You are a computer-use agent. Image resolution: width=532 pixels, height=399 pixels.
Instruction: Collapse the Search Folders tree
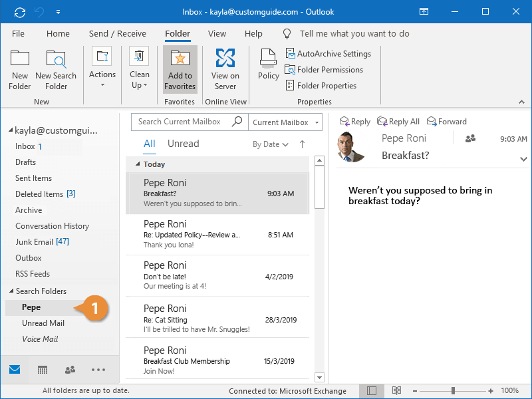(11, 291)
